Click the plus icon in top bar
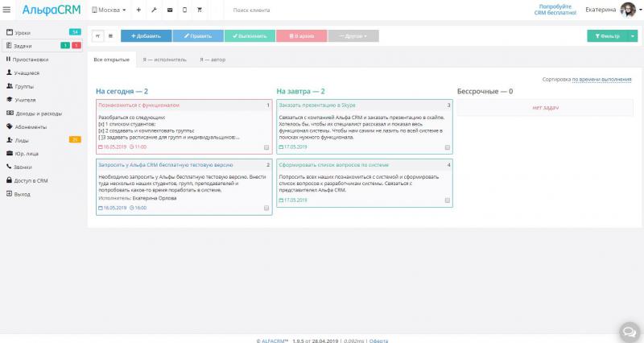This screenshot has height=343, width=644. click(138, 10)
